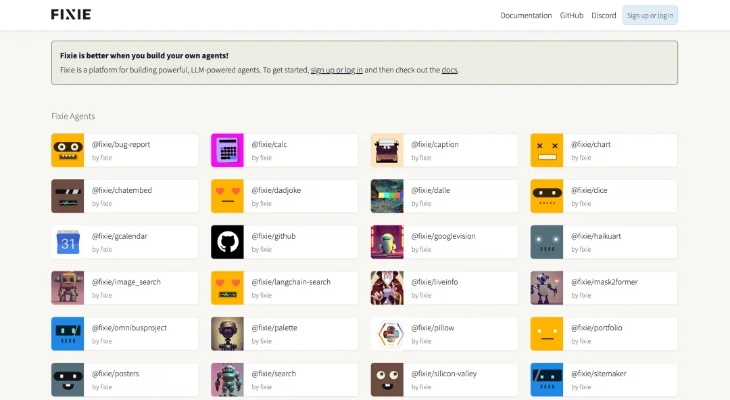This screenshot has width=730, height=400.
Task: Open Discord from the header navigation
Action: click(603, 15)
